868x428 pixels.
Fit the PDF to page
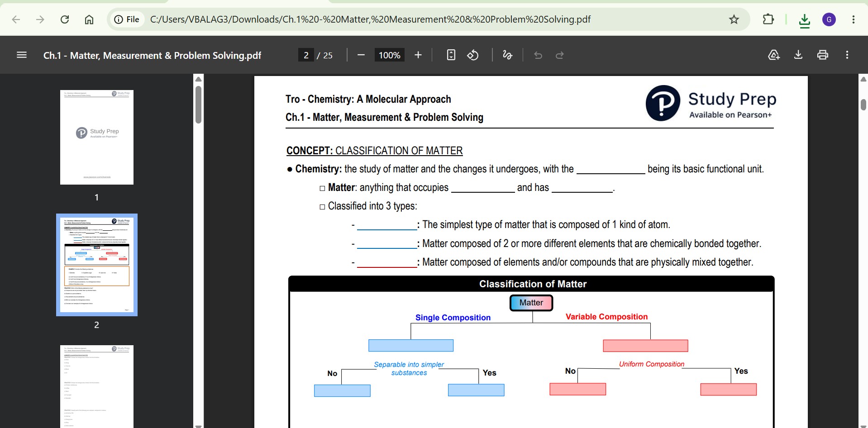coord(451,55)
